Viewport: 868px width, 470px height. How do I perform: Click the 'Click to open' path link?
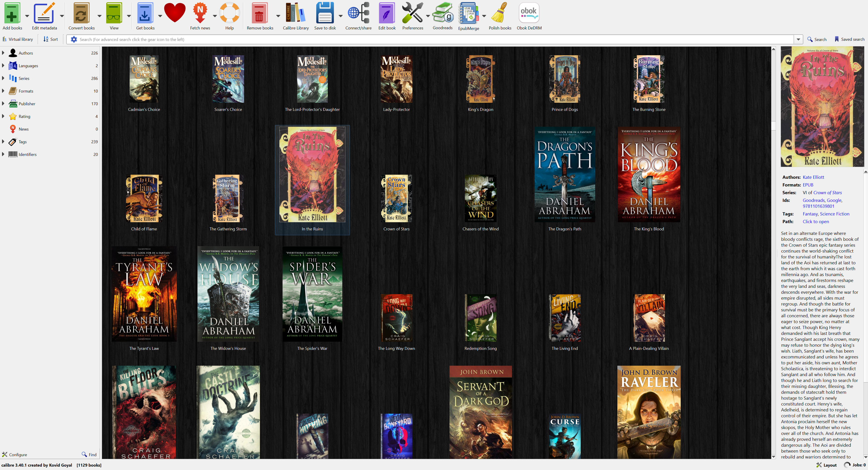click(x=816, y=222)
